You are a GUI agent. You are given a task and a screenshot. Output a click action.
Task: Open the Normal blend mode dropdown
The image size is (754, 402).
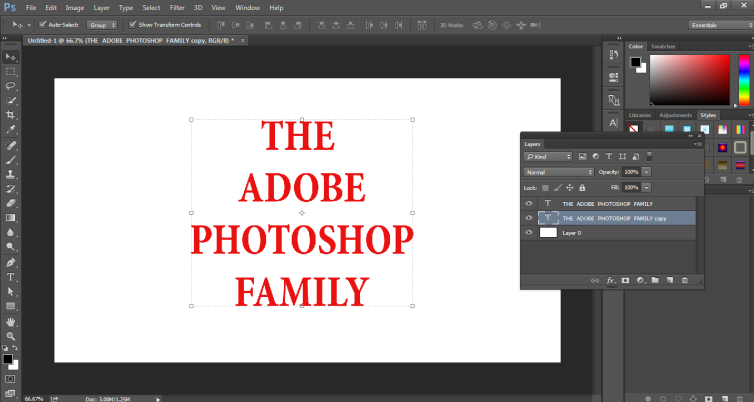click(x=559, y=172)
